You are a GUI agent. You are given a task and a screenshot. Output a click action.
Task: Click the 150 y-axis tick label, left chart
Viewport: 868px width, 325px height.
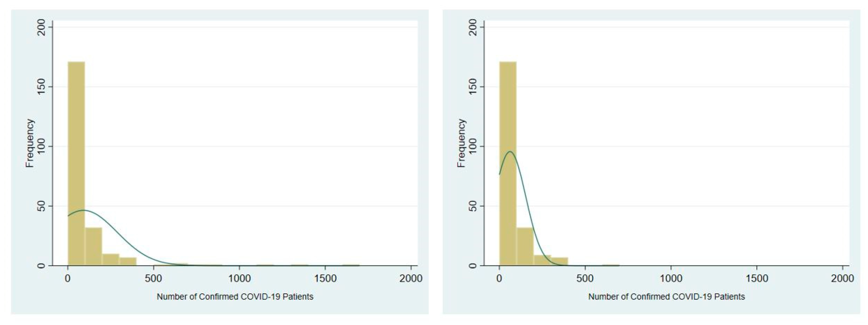(x=41, y=87)
